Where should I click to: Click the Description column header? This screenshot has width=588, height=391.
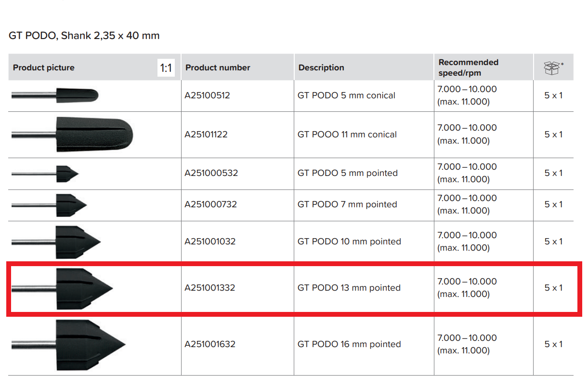(321, 68)
